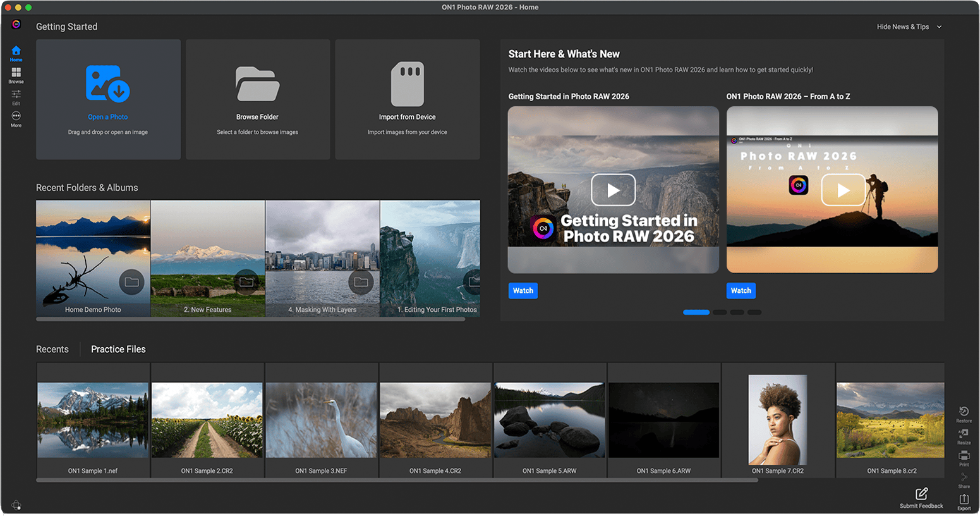Image resolution: width=980 pixels, height=516 pixels.
Task: Go to the second news carousel page
Action: (720, 312)
